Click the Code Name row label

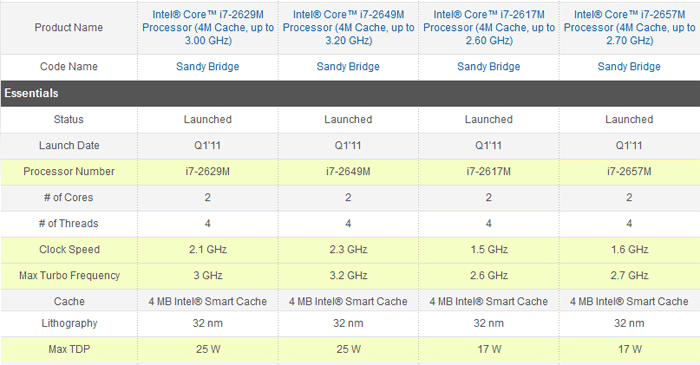[69, 66]
